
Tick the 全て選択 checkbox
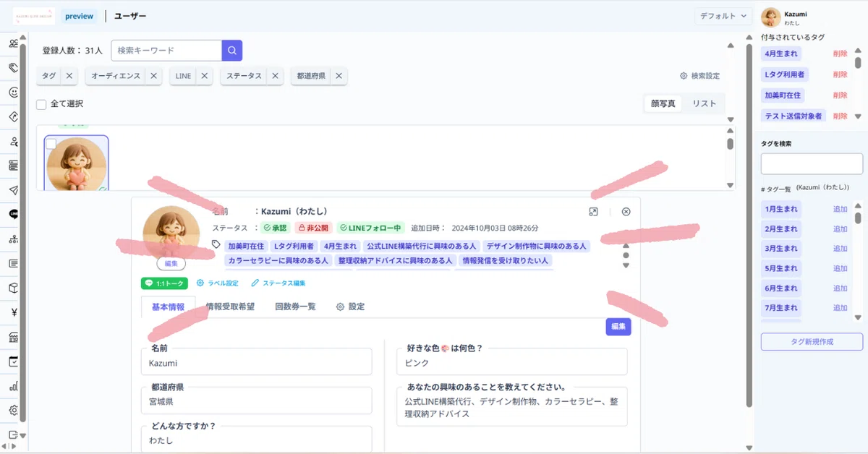[41, 104]
